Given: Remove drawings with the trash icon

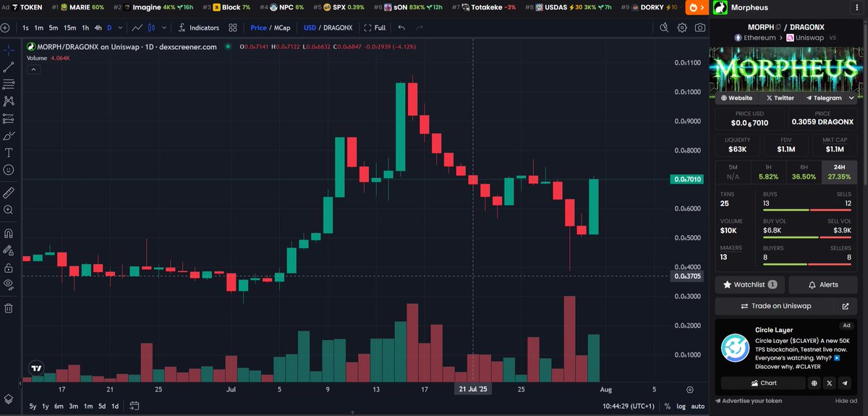Looking at the screenshot, I should pyautogui.click(x=9, y=308).
